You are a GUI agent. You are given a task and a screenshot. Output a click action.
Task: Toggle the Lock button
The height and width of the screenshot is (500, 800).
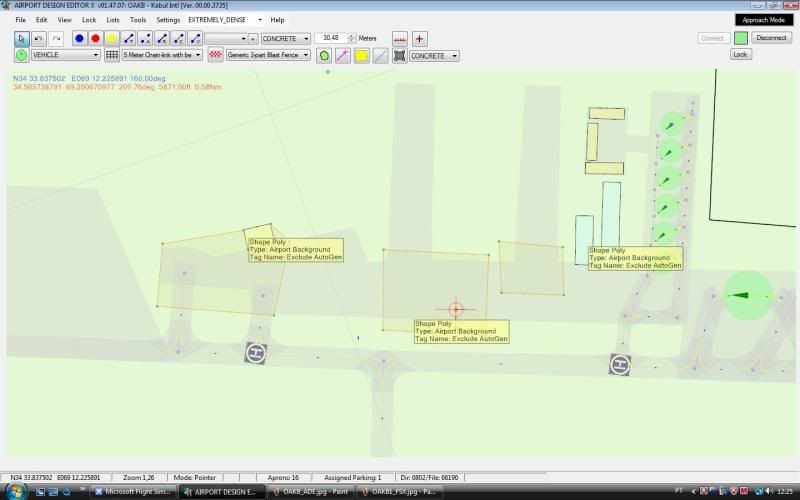click(740, 54)
